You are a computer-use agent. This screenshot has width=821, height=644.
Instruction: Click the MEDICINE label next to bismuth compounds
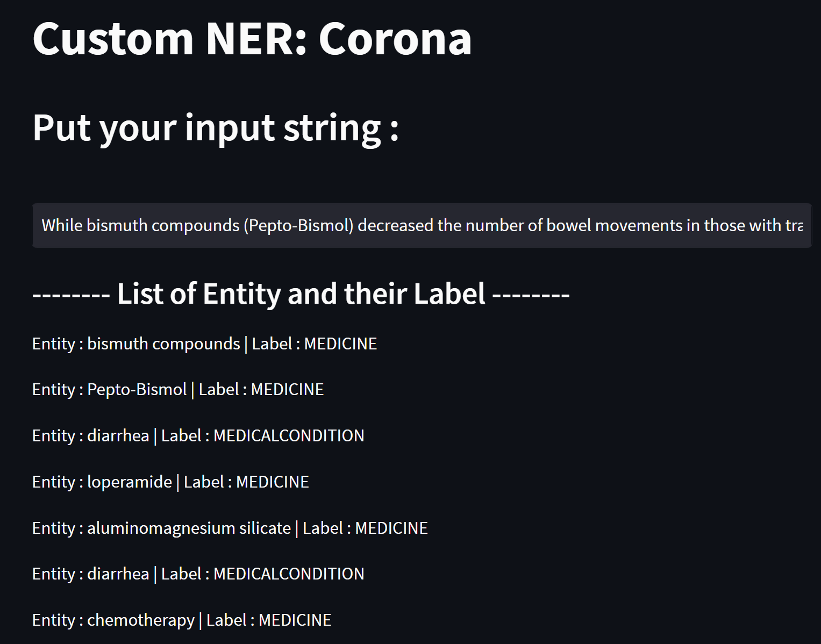click(341, 344)
